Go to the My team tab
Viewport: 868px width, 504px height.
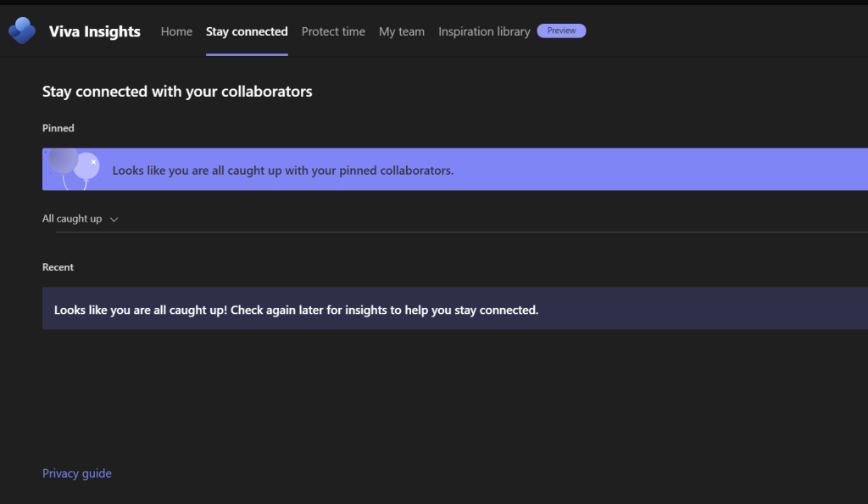pos(402,31)
